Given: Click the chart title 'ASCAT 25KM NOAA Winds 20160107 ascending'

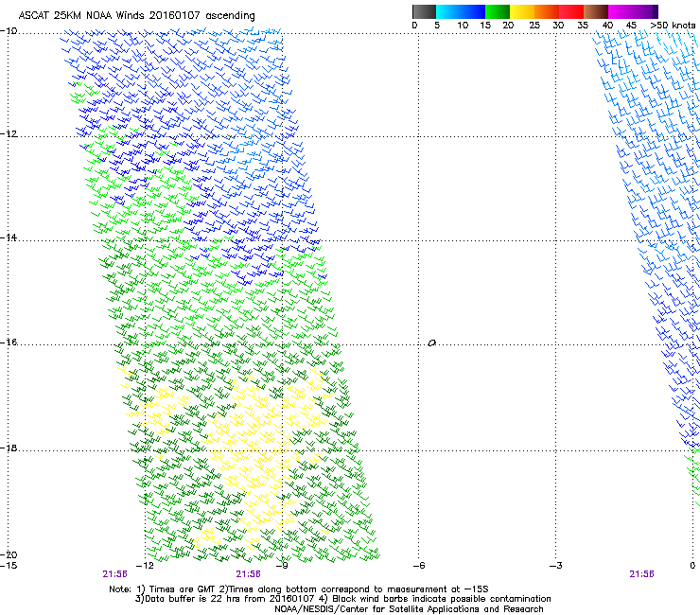Looking at the screenshot, I should click(x=136, y=16).
